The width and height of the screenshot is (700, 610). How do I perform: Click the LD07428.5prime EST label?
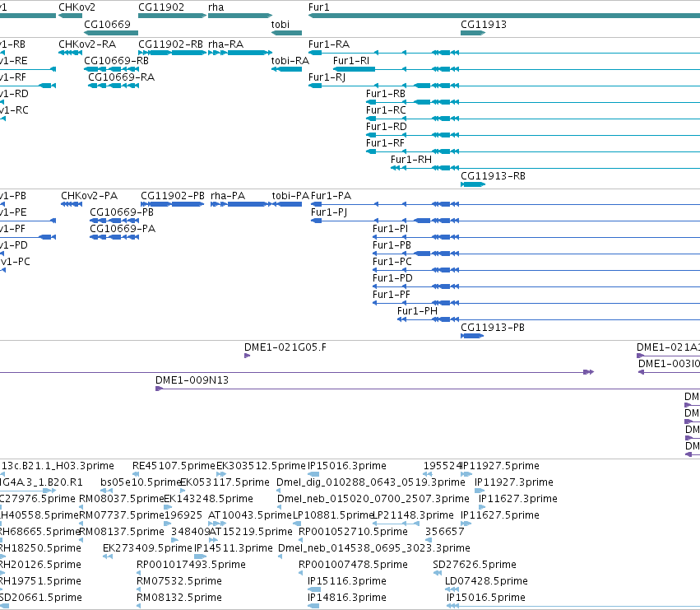click(486, 581)
